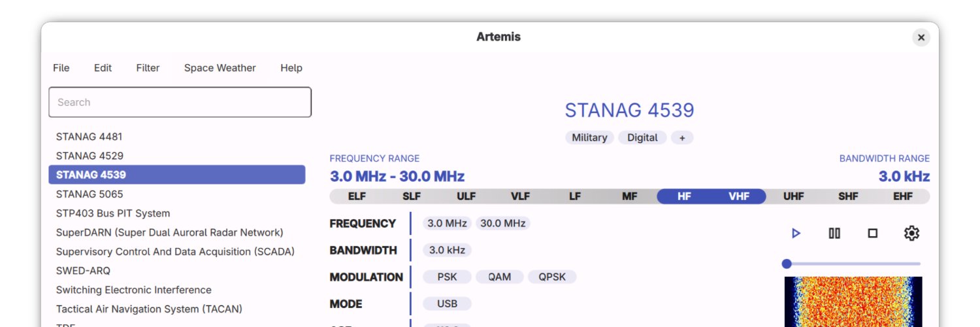Click the ULF band segment
The image size is (980, 327).
point(466,196)
